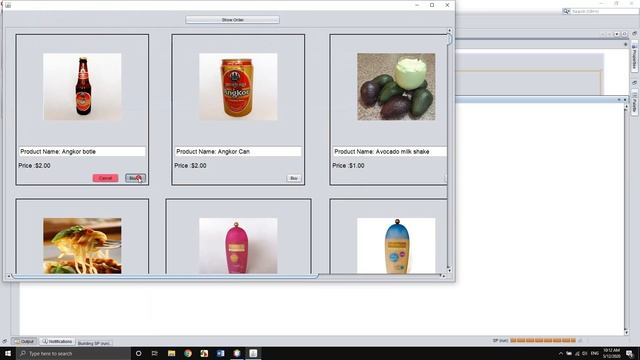640x360 pixels.
Task: Select the Avocado milk shake image
Action: 396,87
